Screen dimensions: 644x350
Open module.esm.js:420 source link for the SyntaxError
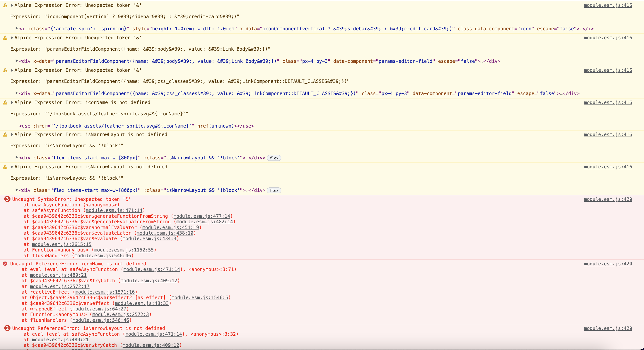click(x=608, y=199)
